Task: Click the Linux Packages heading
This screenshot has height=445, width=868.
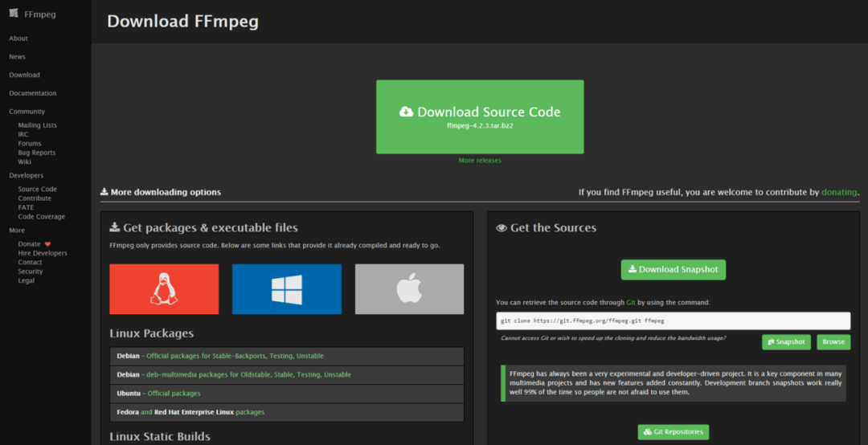Action: 152,333
